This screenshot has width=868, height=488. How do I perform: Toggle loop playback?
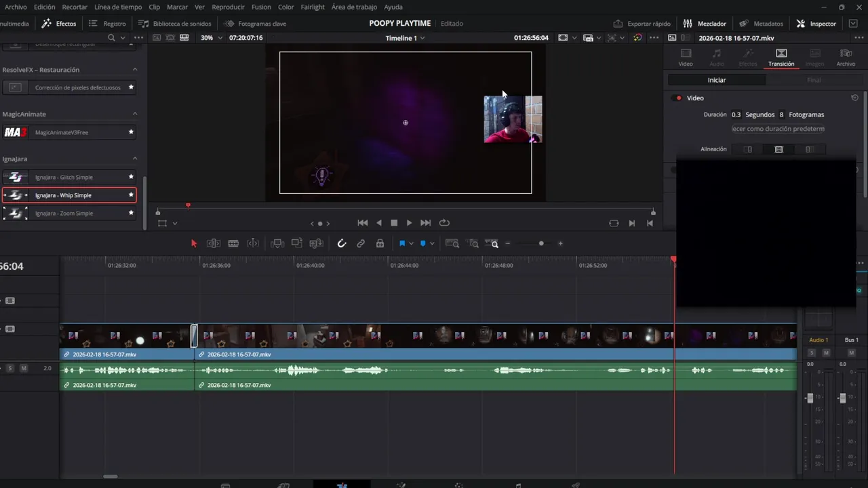point(444,223)
